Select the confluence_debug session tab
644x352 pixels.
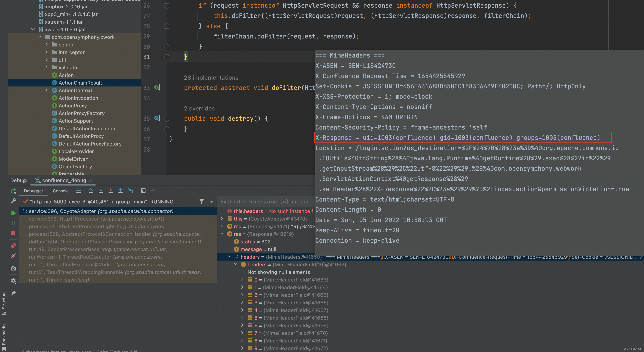pos(64,180)
